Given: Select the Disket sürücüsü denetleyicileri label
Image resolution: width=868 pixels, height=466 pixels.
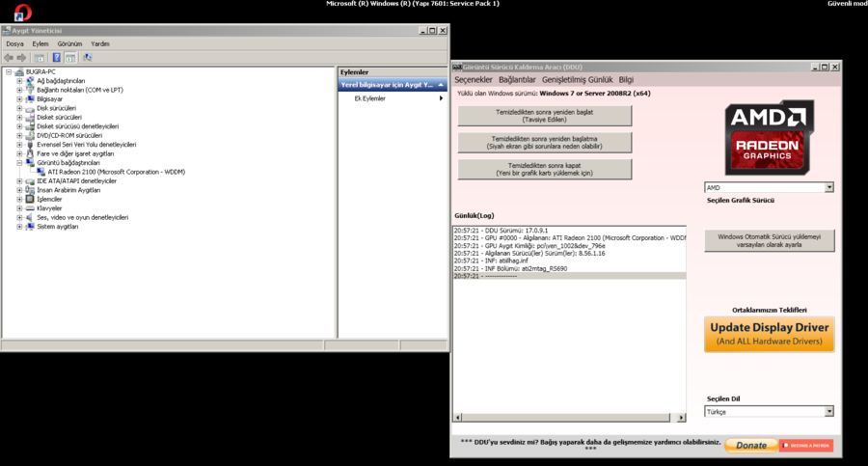Looking at the screenshot, I should (77, 126).
